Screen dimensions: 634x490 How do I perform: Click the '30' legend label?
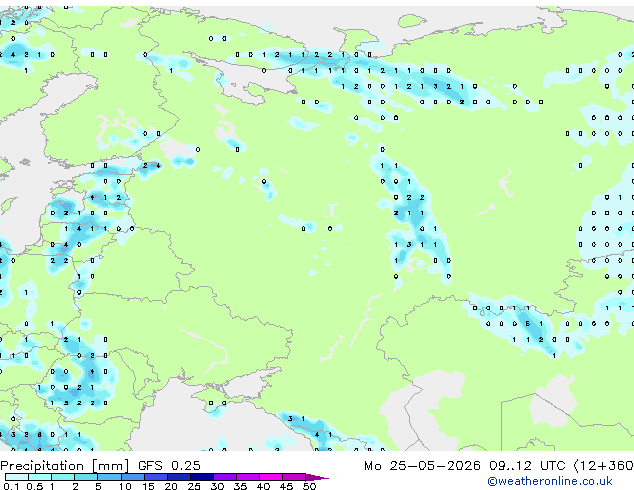click(217, 486)
